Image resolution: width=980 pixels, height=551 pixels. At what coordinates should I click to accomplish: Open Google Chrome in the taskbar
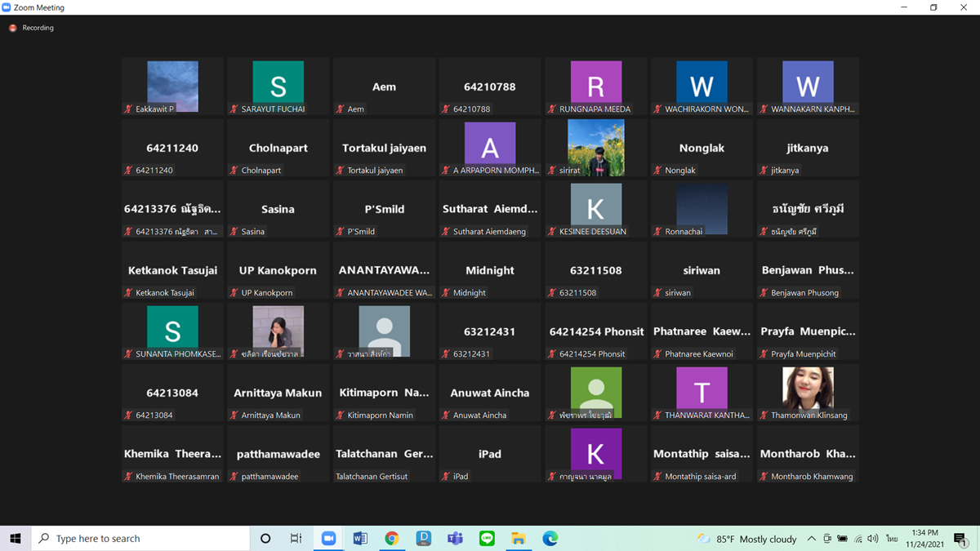pyautogui.click(x=392, y=539)
